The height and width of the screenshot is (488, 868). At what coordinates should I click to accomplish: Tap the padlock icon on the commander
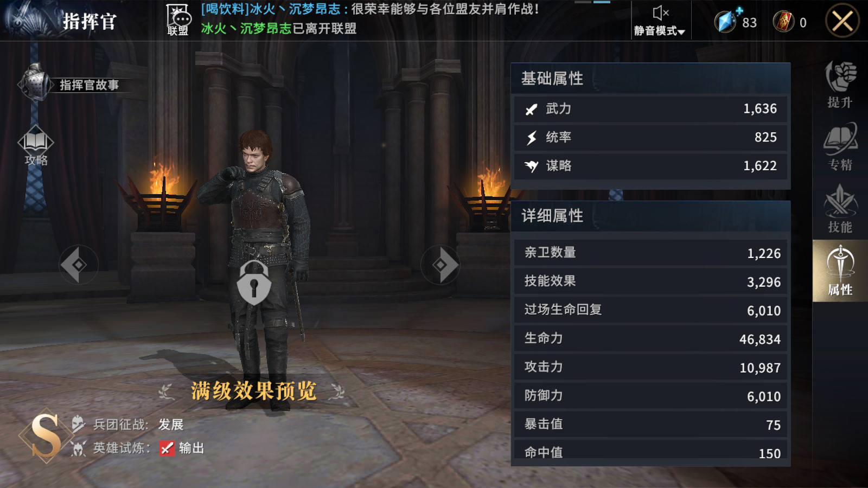coord(254,282)
